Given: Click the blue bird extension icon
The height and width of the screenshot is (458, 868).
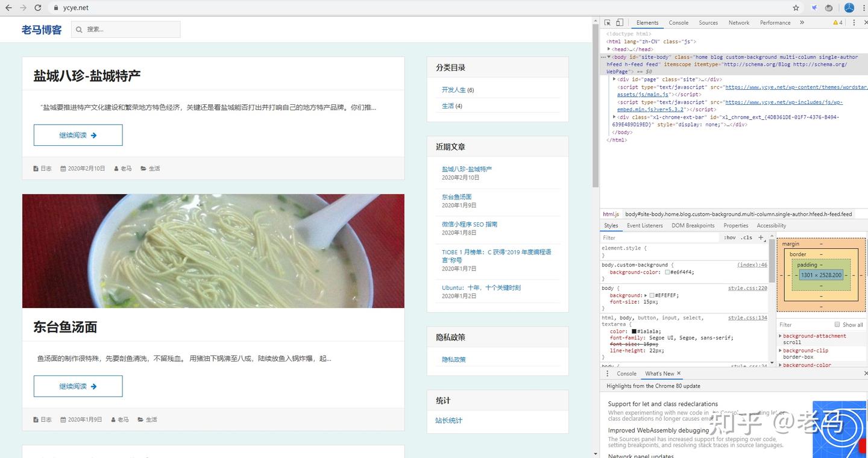Looking at the screenshot, I should [x=814, y=8].
